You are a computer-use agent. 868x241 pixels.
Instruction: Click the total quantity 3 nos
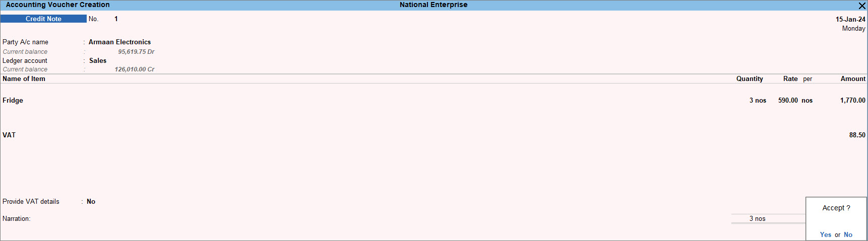click(x=757, y=218)
